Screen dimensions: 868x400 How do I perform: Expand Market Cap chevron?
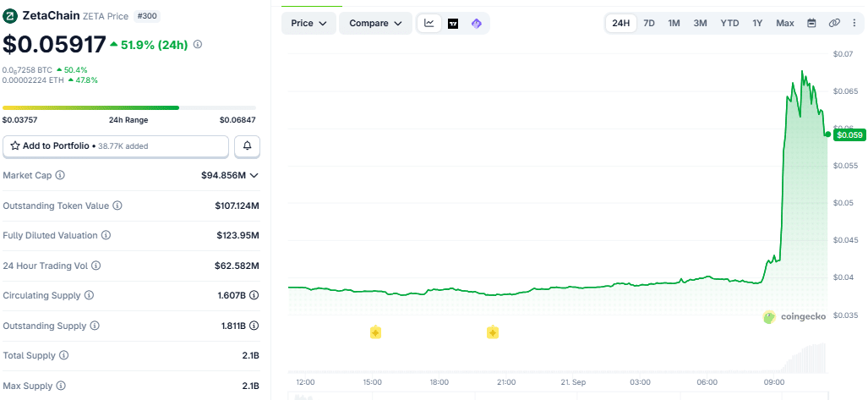tap(254, 176)
